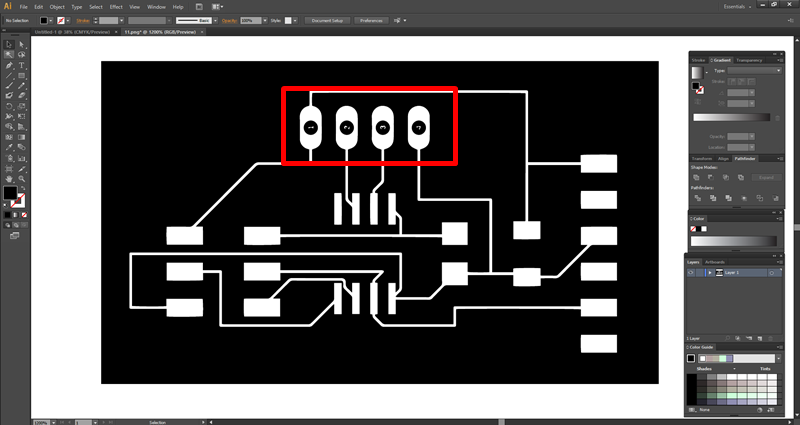
Task: Switch to the Artboards tab
Action: [x=715, y=262]
